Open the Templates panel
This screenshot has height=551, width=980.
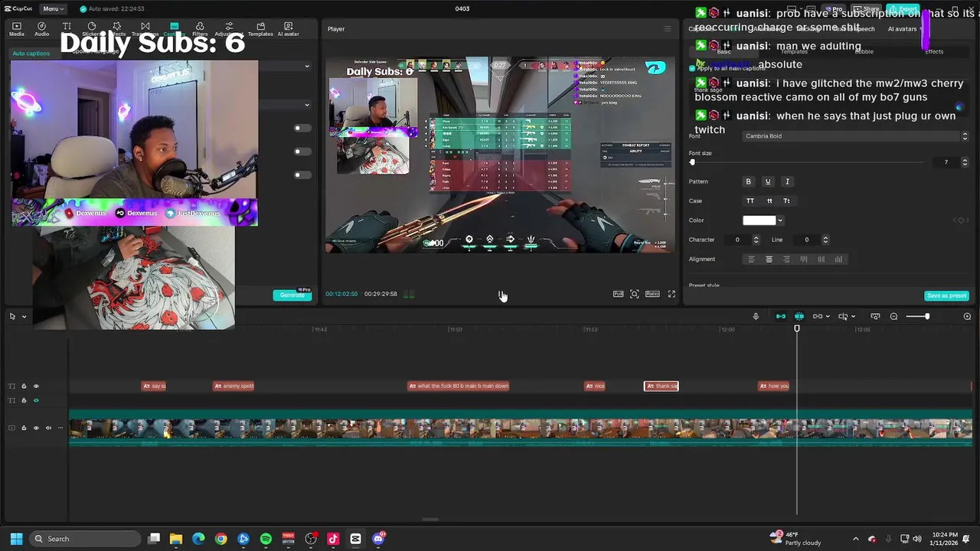pyautogui.click(x=260, y=29)
